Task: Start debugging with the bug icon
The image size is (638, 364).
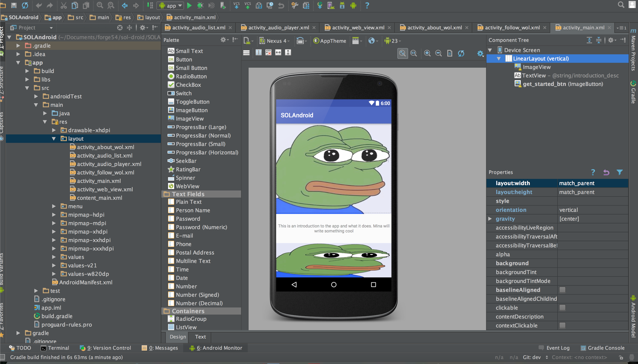Action: tap(200, 5)
